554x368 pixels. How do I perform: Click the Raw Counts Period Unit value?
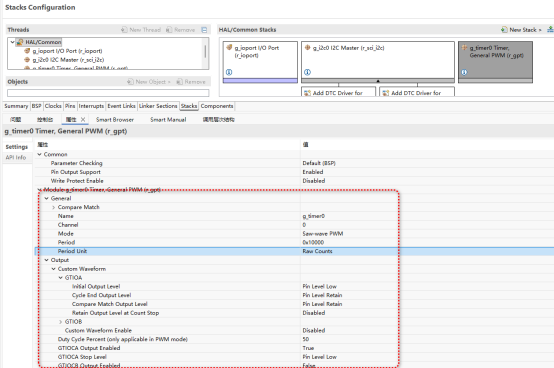point(317,251)
